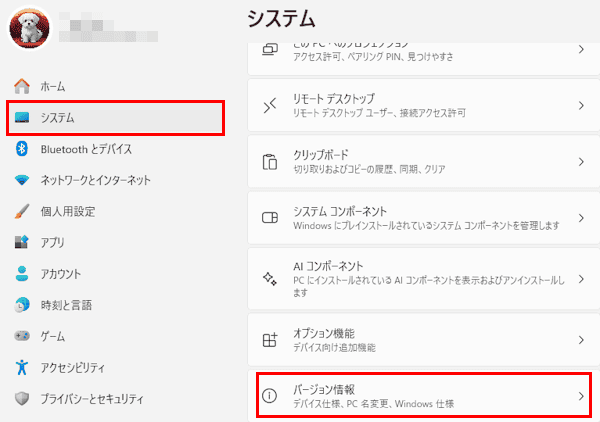
Task: Click the アプリ apps icon
Action: [22, 242]
